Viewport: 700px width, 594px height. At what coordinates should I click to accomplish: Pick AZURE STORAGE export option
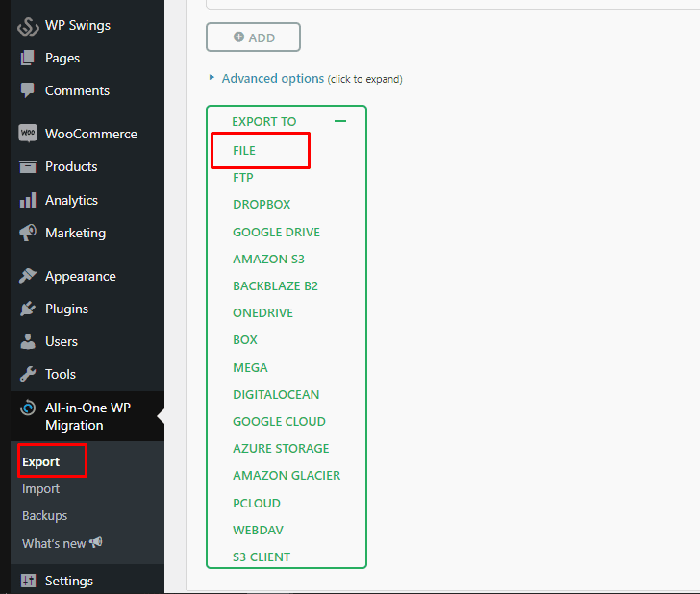[x=281, y=448]
